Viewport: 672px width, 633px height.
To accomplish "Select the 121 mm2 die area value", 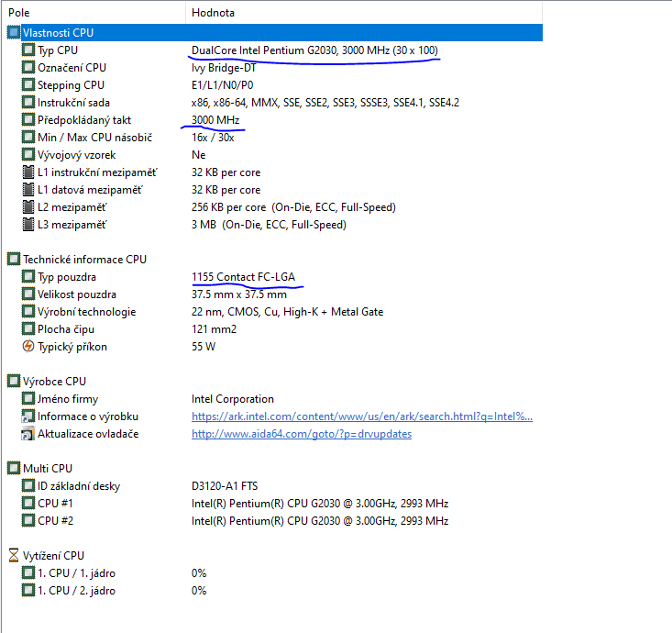I will pyautogui.click(x=214, y=329).
